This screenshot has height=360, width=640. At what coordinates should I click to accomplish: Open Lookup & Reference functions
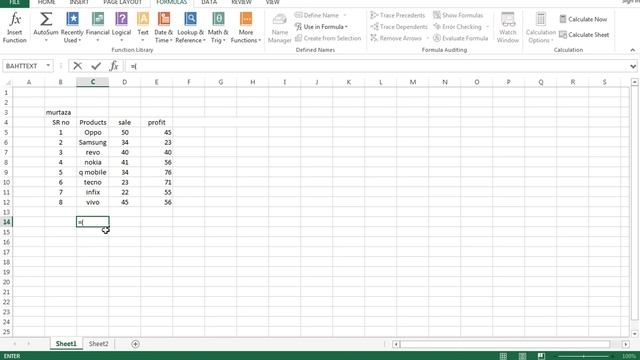pos(190,27)
